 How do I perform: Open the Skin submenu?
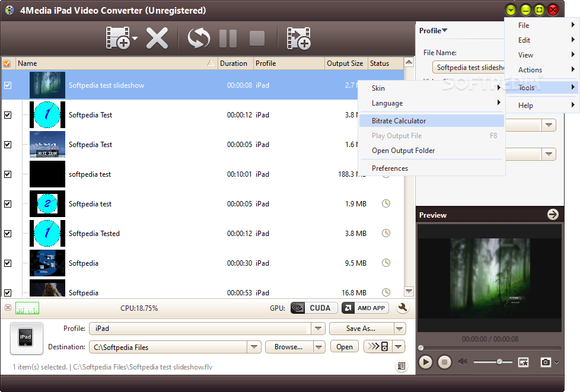click(432, 88)
